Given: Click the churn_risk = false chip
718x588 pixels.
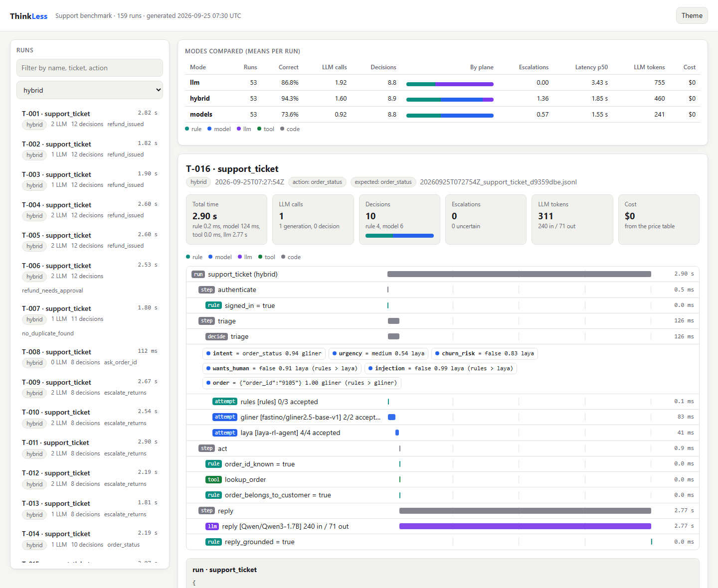Looking at the screenshot, I should click(485, 353).
